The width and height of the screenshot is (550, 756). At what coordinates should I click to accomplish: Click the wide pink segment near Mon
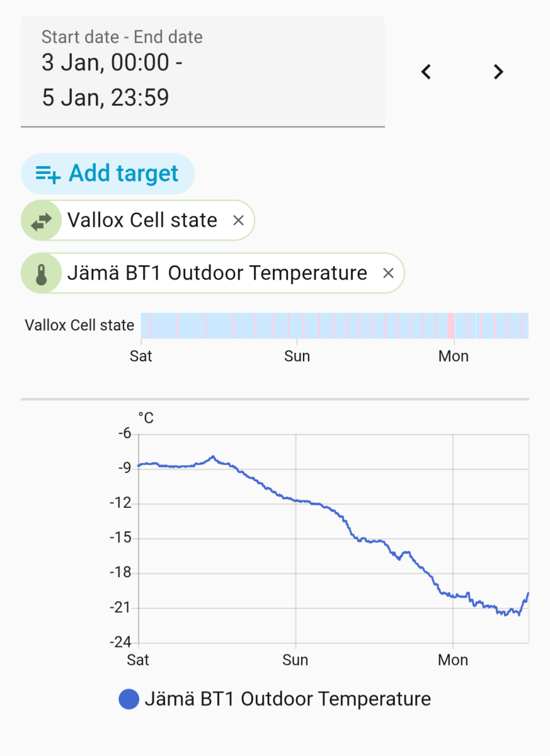pyautogui.click(x=450, y=326)
